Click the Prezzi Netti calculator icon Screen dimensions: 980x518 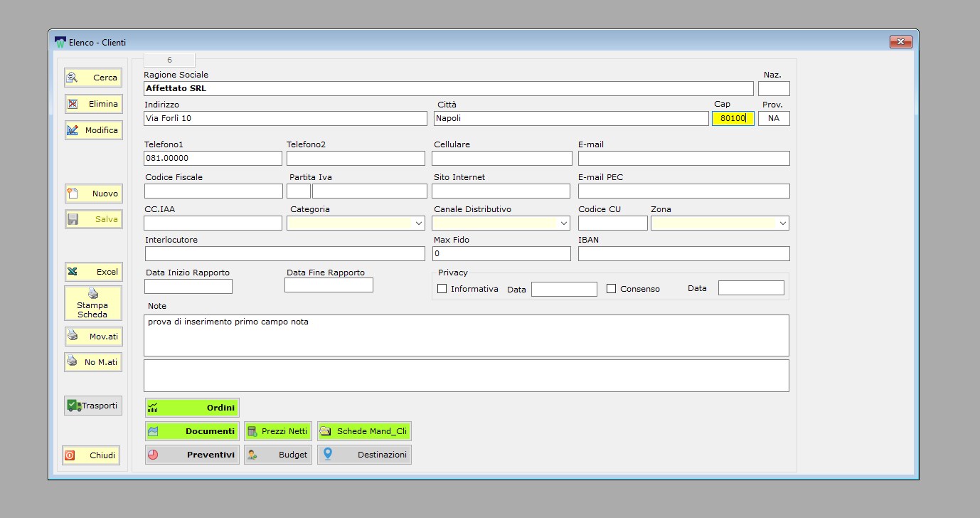coord(252,431)
